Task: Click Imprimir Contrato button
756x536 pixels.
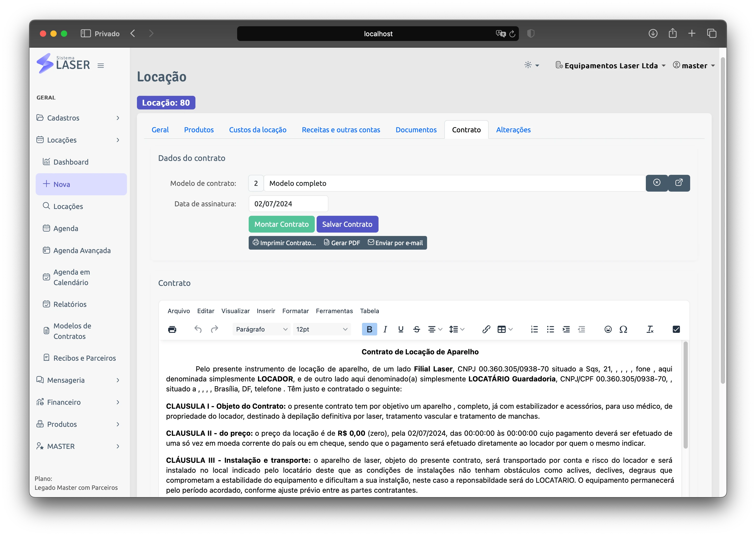Action: (284, 243)
